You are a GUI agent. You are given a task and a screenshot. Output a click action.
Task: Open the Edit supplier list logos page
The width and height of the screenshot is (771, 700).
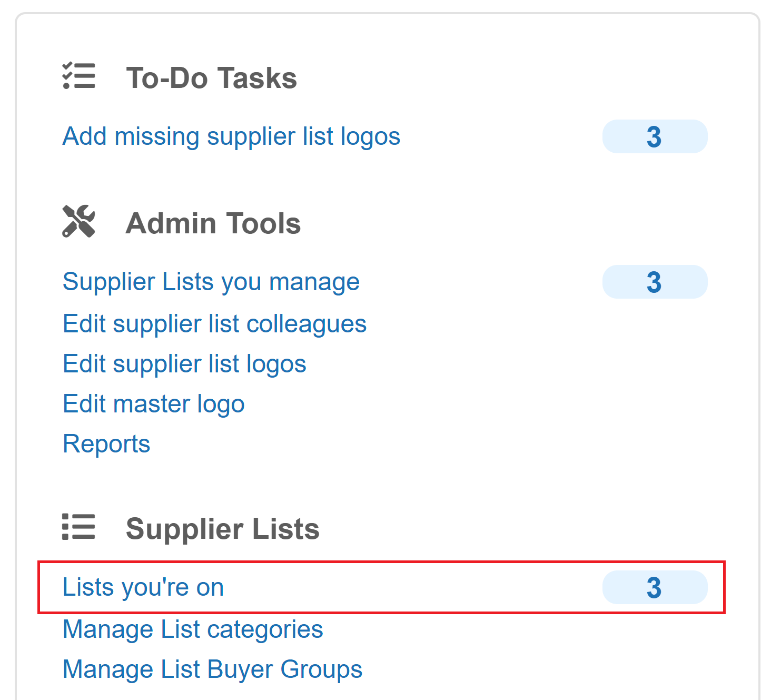coord(184,364)
